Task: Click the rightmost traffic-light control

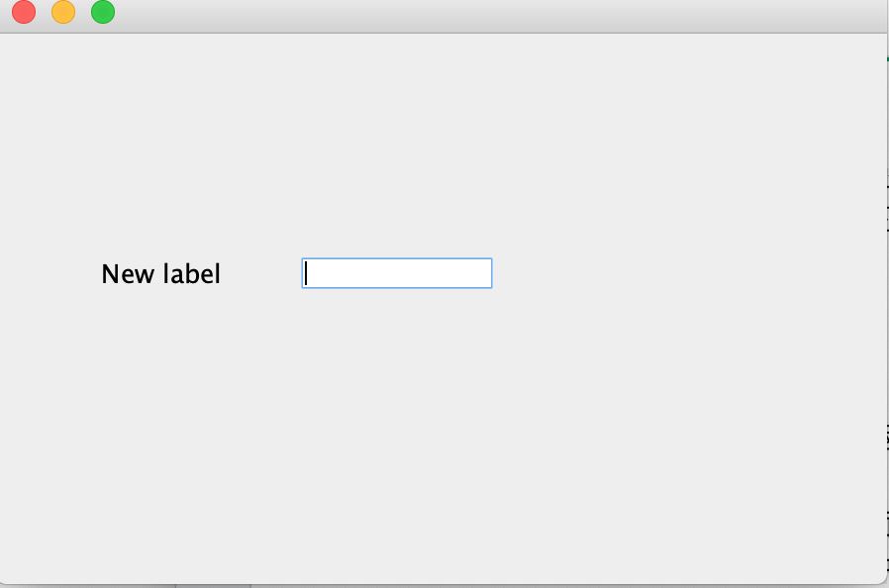Action: tap(101, 12)
